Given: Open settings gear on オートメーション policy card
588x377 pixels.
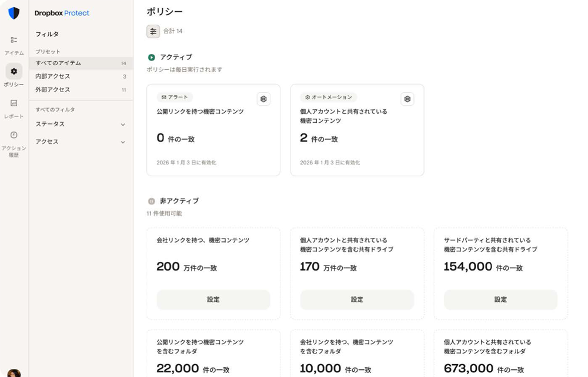Looking at the screenshot, I should (407, 99).
